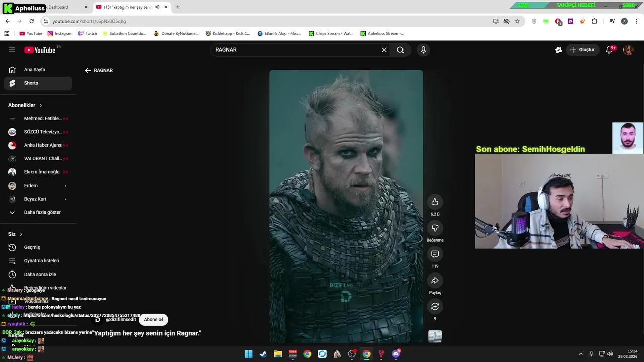The width and height of the screenshot is (644, 362).
Task: Open Steam from the taskbar
Action: coord(263,354)
